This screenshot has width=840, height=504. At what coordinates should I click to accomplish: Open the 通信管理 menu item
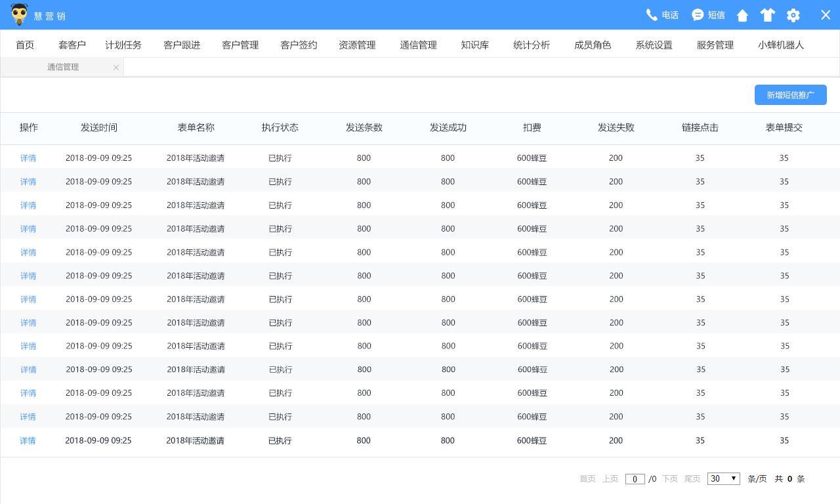418,45
